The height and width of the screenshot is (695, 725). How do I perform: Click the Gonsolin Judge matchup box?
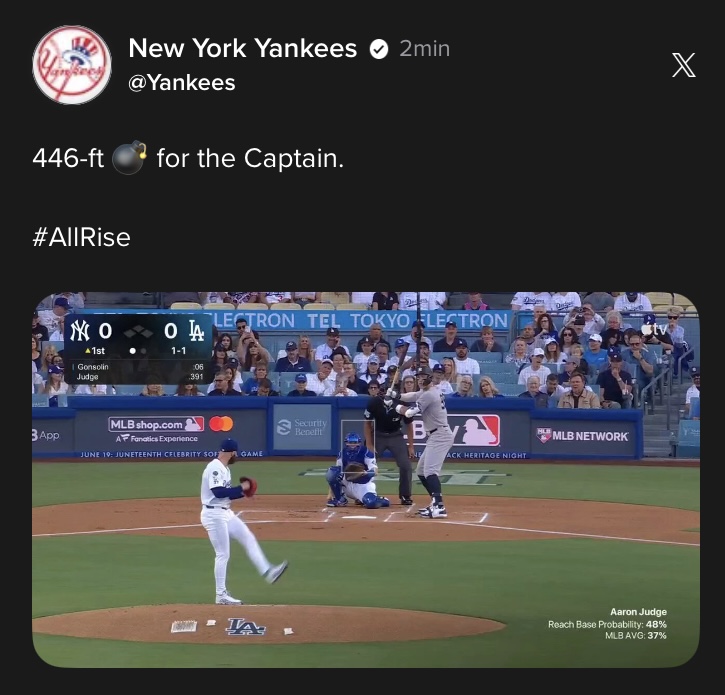point(138,372)
